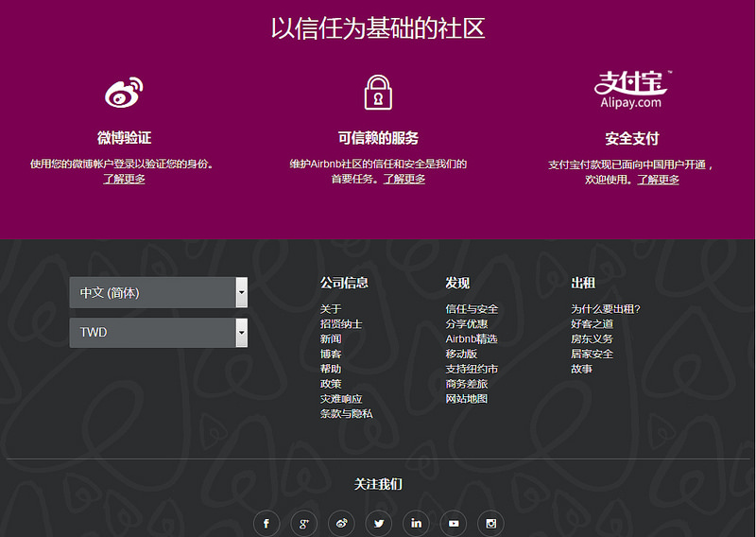Click the 微博验证 heading
Screen dimensions: 756x537
point(124,137)
